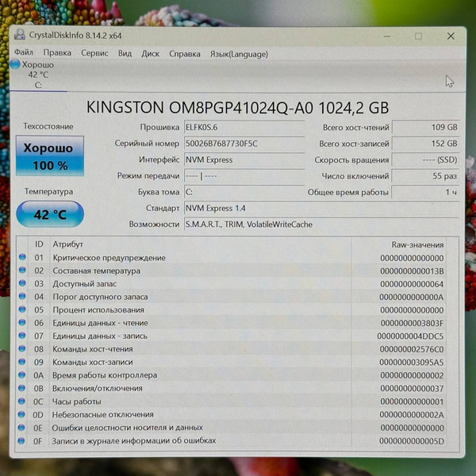Screen dimensions: 476x476
Task: Select attribute Единицы данных - чтение
Action: tap(100, 323)
